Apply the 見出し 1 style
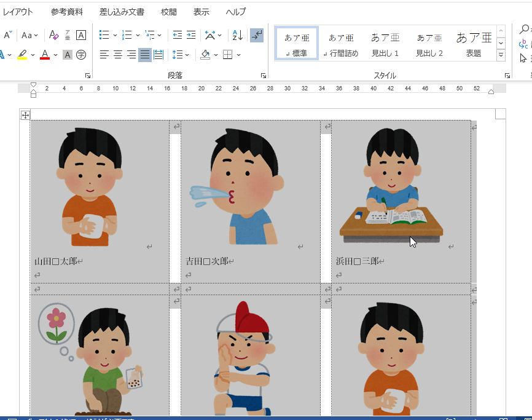Screen dimensions: 532x420 [x=385, y=43]
